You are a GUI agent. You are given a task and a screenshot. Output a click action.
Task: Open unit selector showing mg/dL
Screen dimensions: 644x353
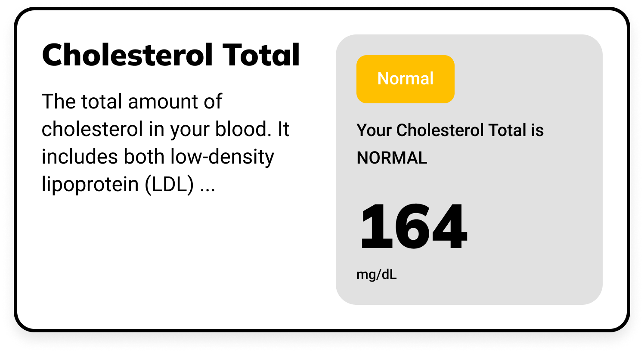click(x=377, y=274)
